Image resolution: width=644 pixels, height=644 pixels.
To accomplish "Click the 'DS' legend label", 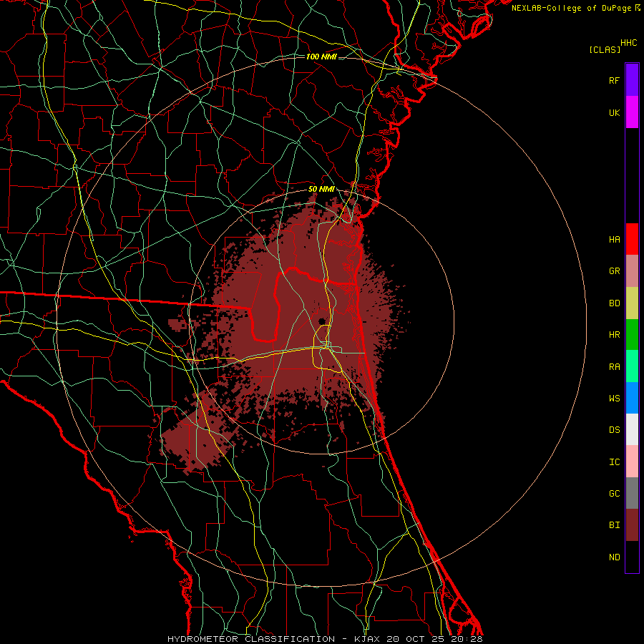I will (x=614, y=429).
